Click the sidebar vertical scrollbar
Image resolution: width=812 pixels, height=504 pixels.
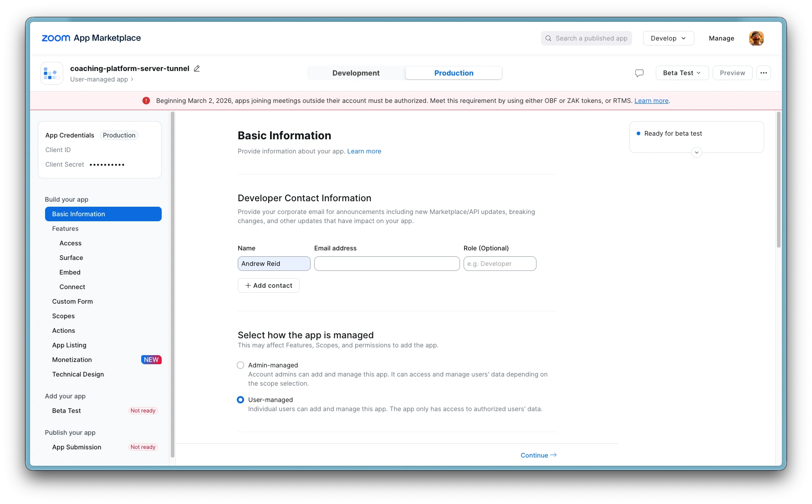click(x=173, y=284)
